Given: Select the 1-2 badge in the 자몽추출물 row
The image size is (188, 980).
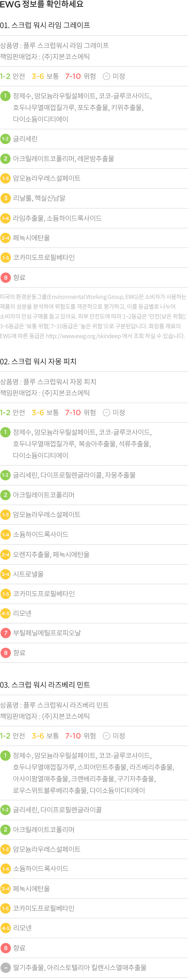Looking at the screenshot, I should click(x=5, y=475).
